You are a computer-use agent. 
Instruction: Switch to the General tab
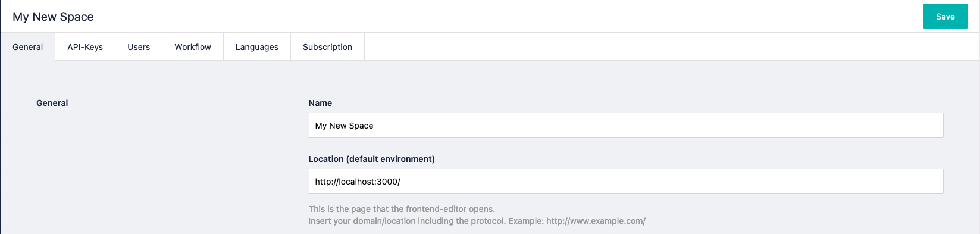point(27,47)
